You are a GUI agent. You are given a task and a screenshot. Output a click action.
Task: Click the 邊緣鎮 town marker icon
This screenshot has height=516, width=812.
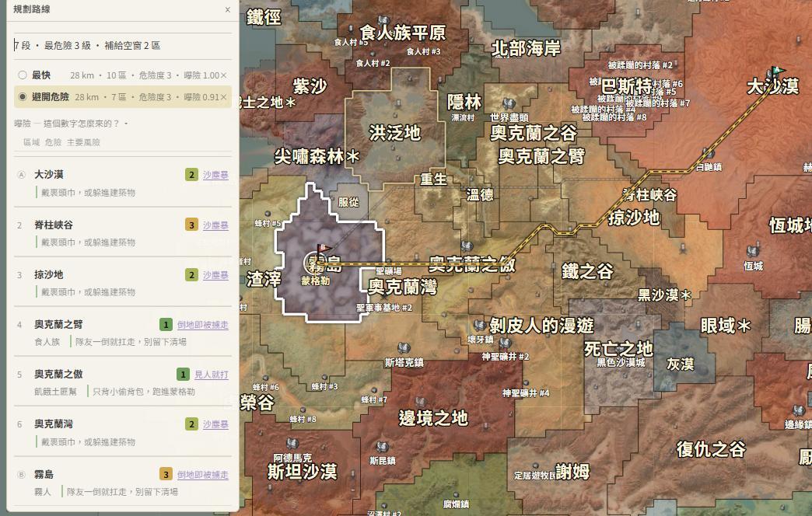(x=798, y=411)
